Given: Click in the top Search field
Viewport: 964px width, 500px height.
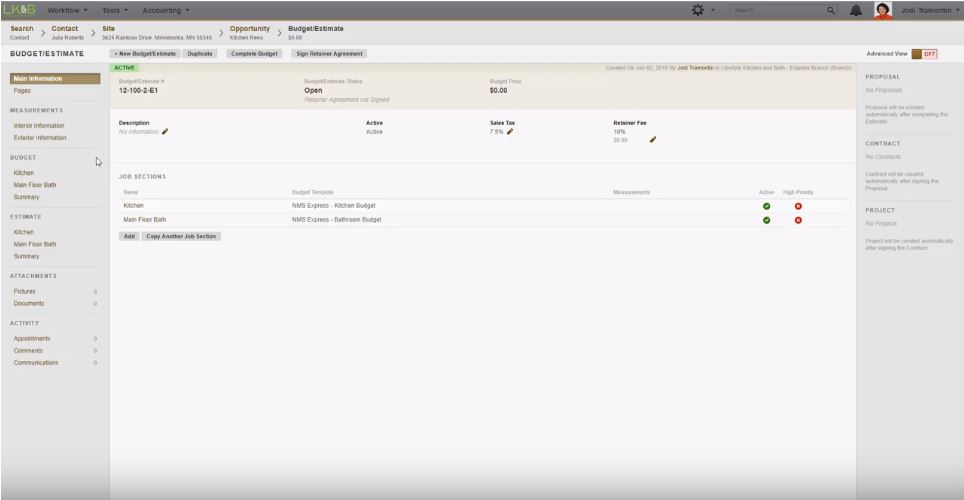Looking at the screenshot, I should click(x=775, y=9).
